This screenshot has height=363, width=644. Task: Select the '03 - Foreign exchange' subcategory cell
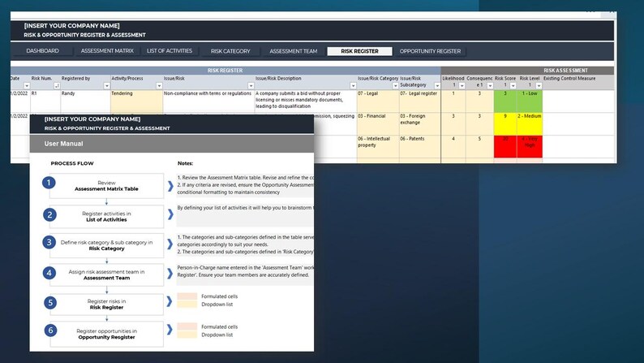click(420, 123)
